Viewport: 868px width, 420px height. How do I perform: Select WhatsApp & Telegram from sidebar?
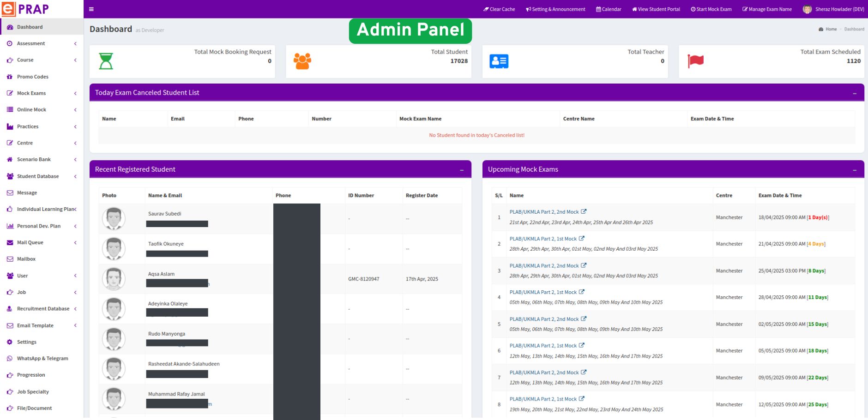click(x=42, y=359)
